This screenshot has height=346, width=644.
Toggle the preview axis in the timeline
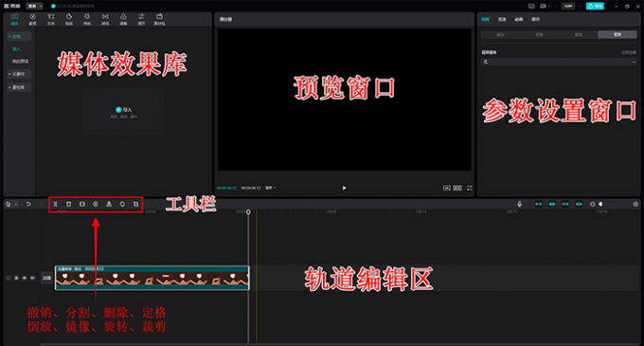(x=579, y=204)
